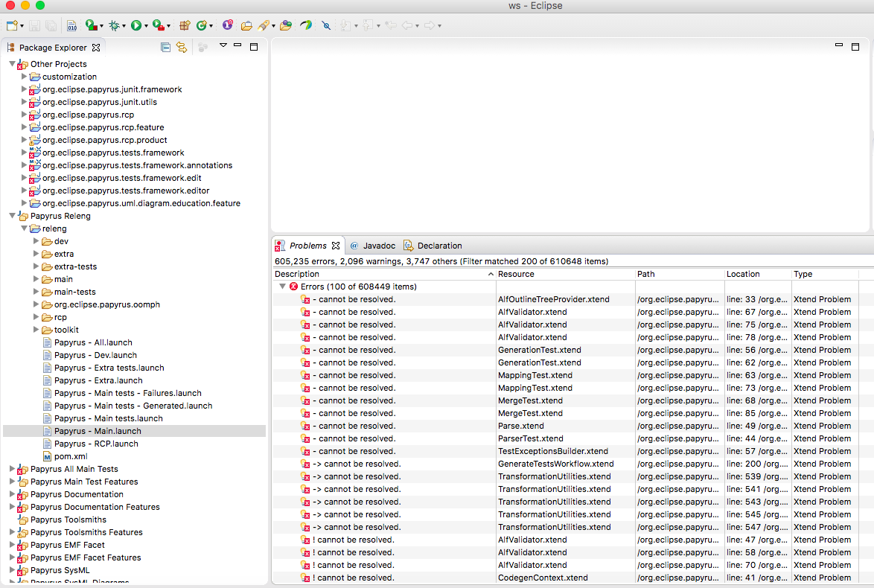Expand the customization folder
The image size is (874, 588).
(24, 77)
